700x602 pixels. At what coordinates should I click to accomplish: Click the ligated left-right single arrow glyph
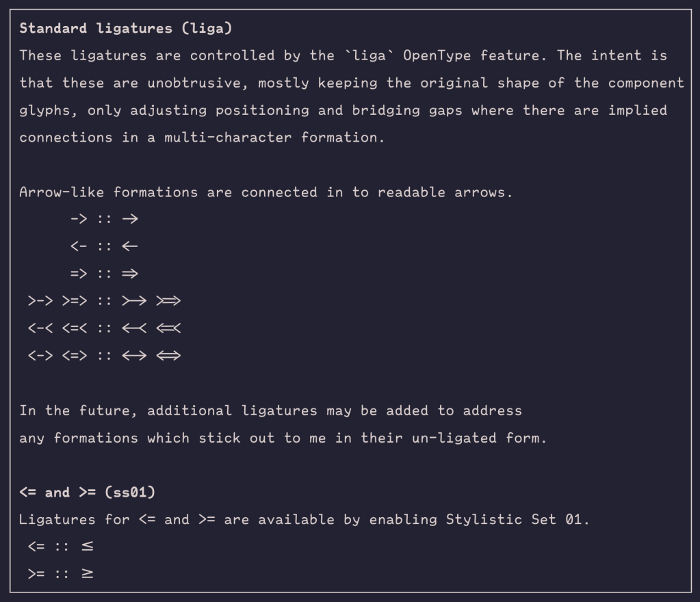(x=134, y=356)
